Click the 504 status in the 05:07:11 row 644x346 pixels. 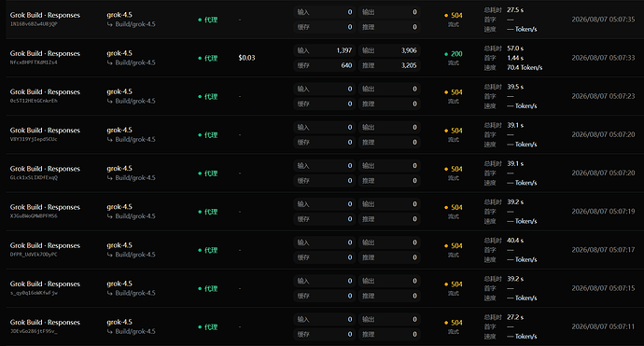tap(454, 323)
